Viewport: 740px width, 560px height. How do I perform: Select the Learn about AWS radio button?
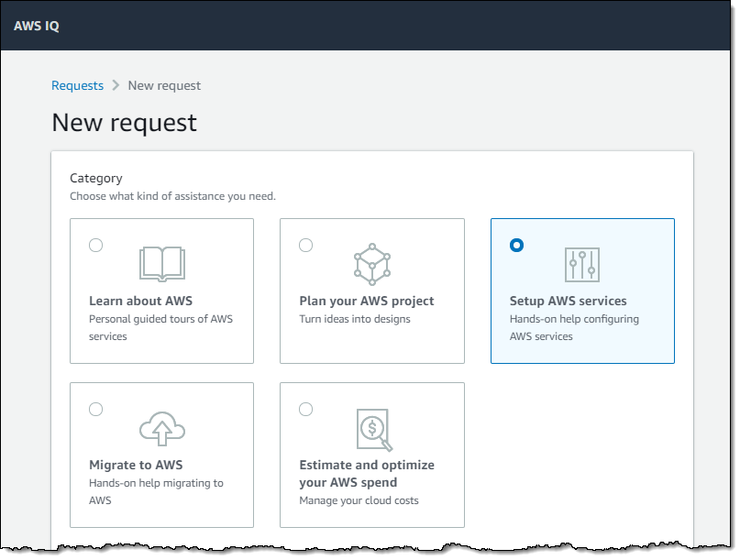coord(95,246)
